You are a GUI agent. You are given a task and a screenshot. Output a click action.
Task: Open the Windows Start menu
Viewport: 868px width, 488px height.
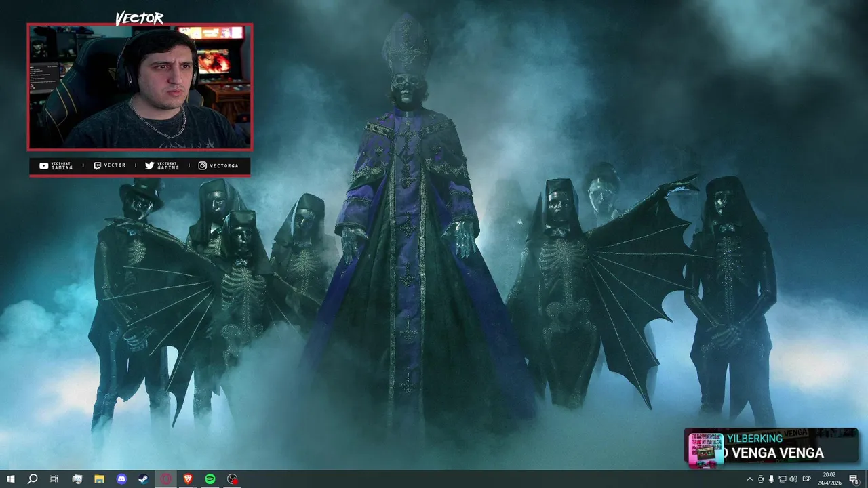click(11, 479)
